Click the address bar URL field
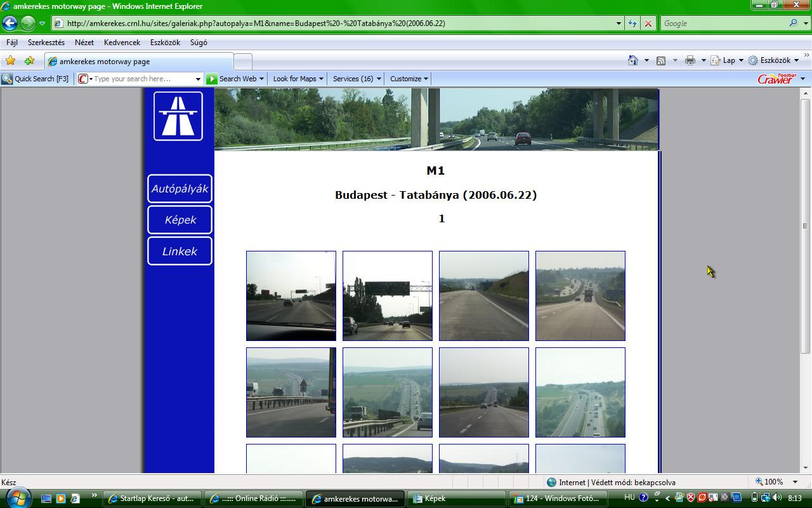Viewport: 812px width, 508px height. 332,23
